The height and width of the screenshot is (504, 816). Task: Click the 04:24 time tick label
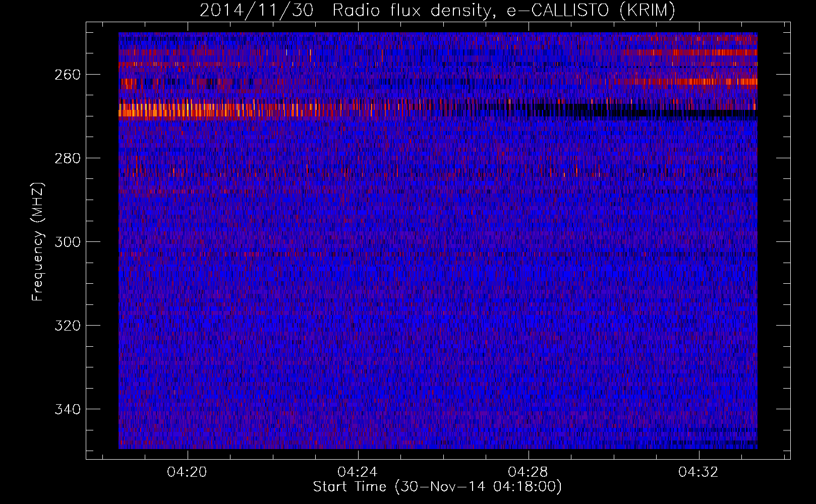click(x=358, y=472)
